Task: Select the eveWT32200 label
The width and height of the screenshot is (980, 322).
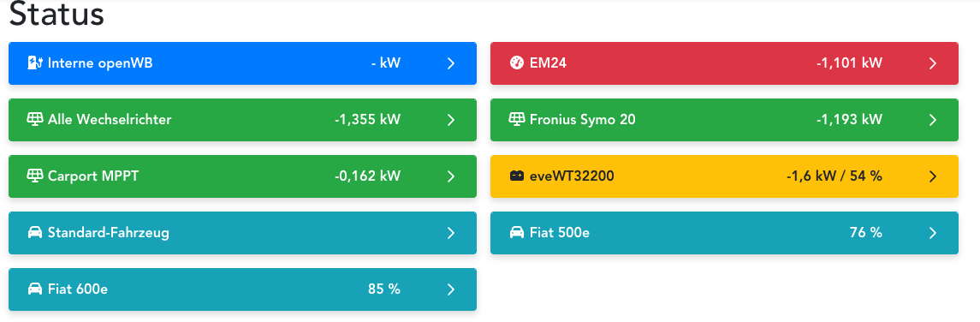Action: (x=572, y=176)
